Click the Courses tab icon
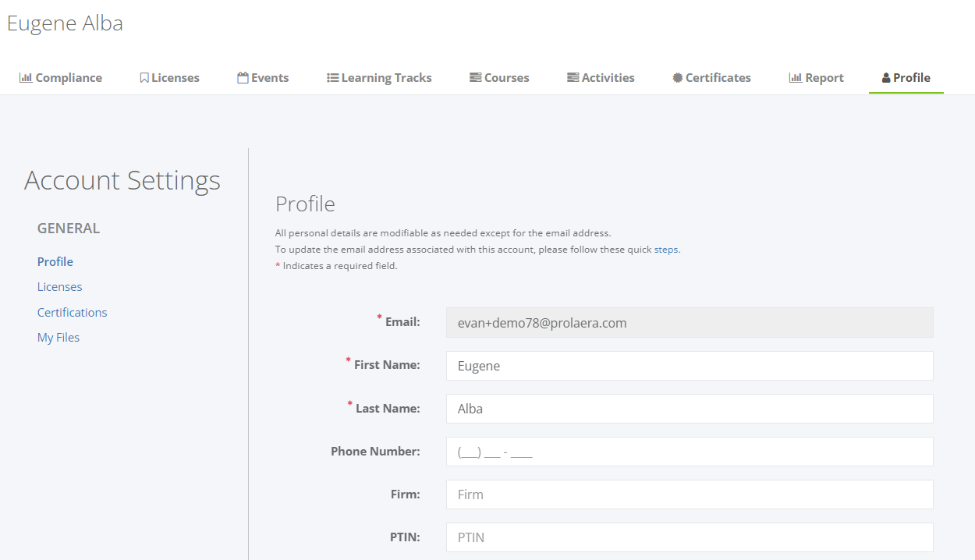This screenshot has height=560, width=975. pyautogui.click(x=475, y=78)
